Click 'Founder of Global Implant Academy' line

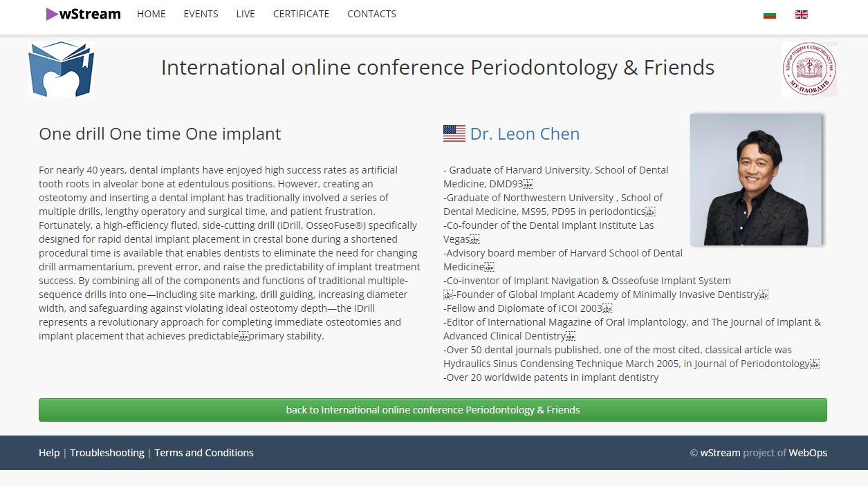606,295
